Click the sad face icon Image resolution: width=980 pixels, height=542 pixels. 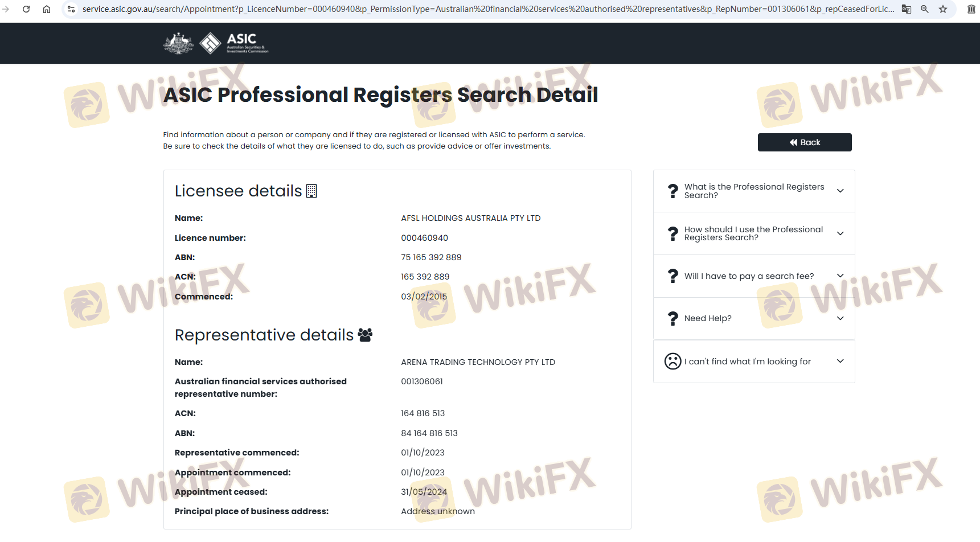tap(673, 362)
